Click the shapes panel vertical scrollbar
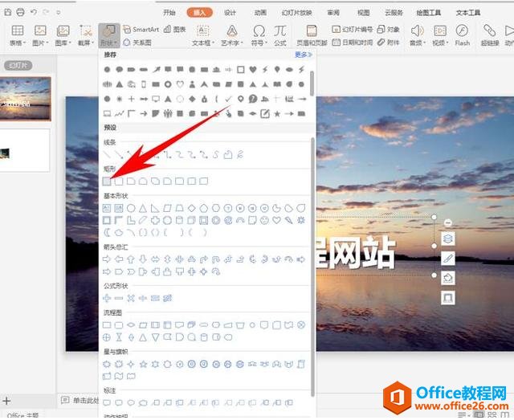This screenshot has height=420, width=514. tap(312, 267)
